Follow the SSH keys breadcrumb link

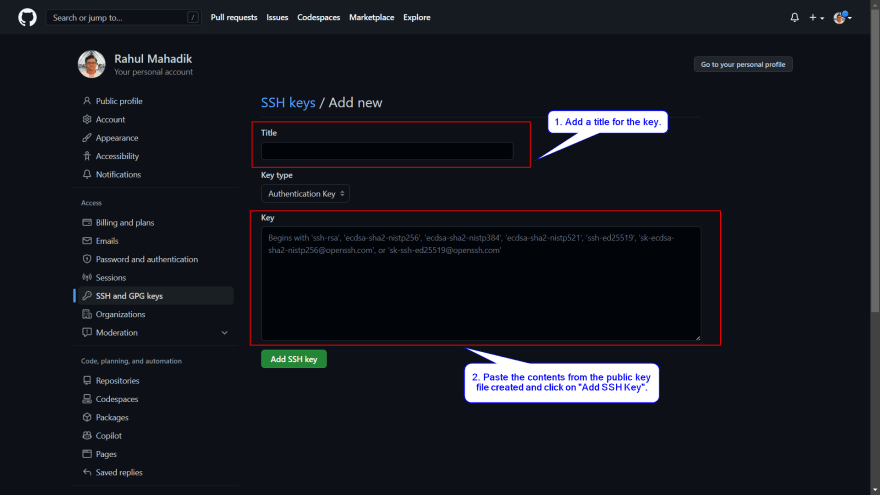288,103
